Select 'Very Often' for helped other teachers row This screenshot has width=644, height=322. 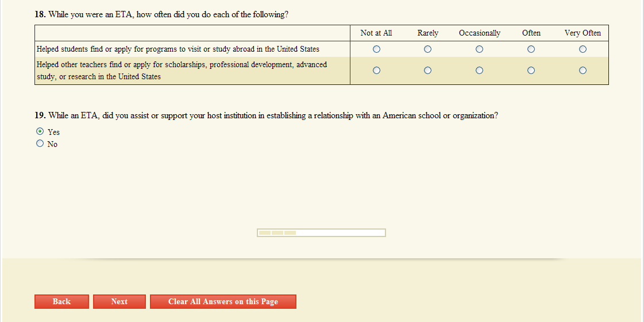(583, 71)
